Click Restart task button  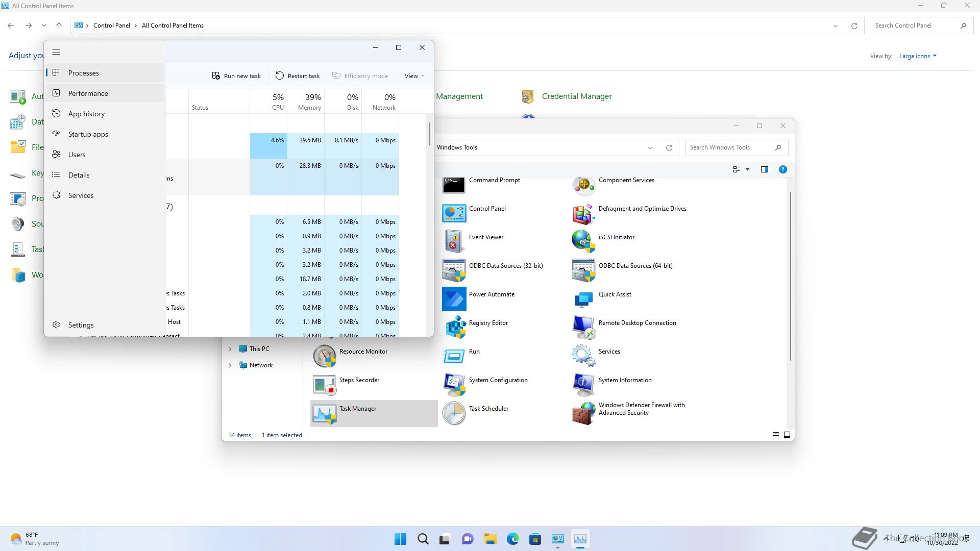tap(298, 76)
